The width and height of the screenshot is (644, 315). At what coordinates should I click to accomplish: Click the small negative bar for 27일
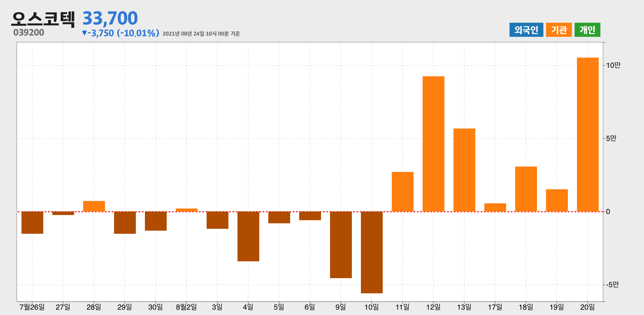click(63, 213)
